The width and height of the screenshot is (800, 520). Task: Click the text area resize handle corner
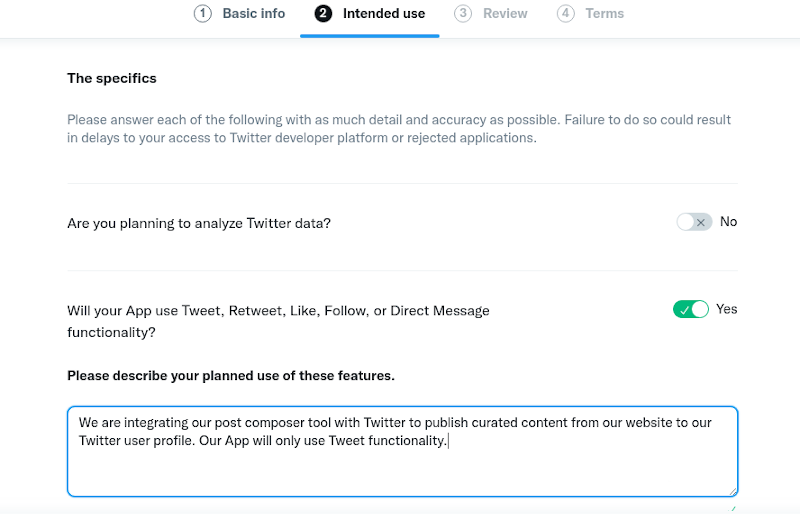pyautogui.click(x=733, y=491)
